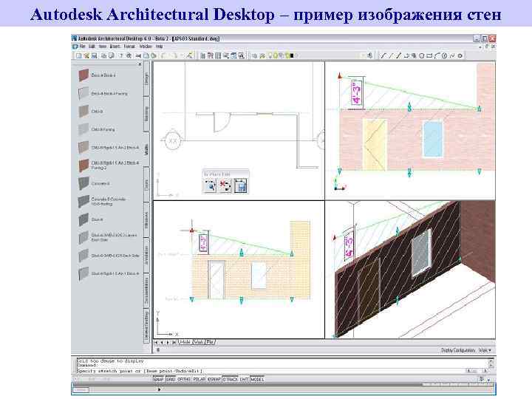Select Stud-4 Rigid-1.5 Air-1 Brick-4 wall style
This screenshot has height=399, width=532.
pyautogui.click(x=109, y=273)
